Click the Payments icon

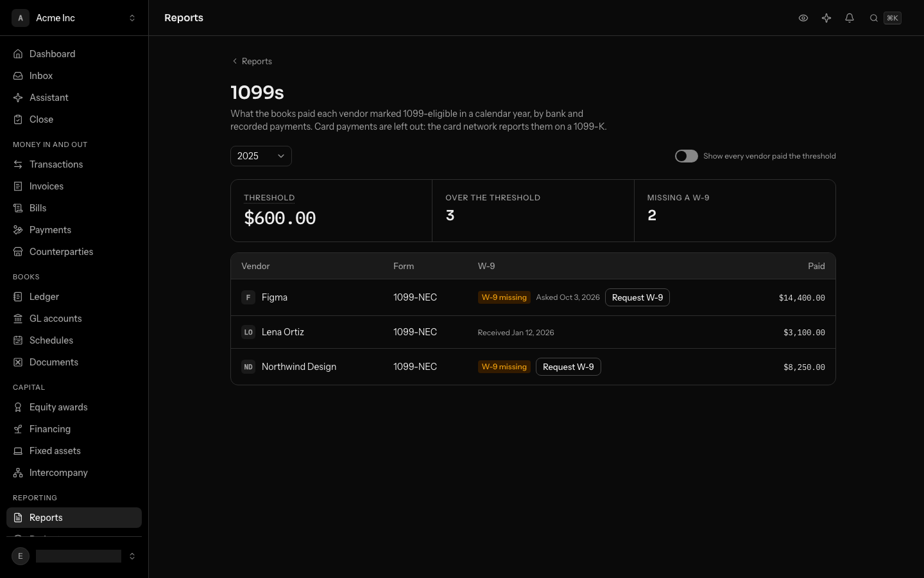tap(18, 230)
